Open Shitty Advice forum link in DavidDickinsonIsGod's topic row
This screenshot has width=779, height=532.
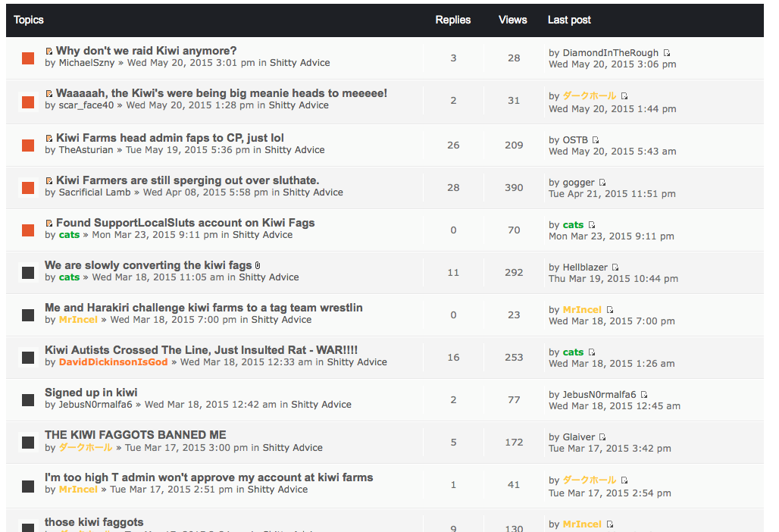pyautogui.click(x=357, y=362)
